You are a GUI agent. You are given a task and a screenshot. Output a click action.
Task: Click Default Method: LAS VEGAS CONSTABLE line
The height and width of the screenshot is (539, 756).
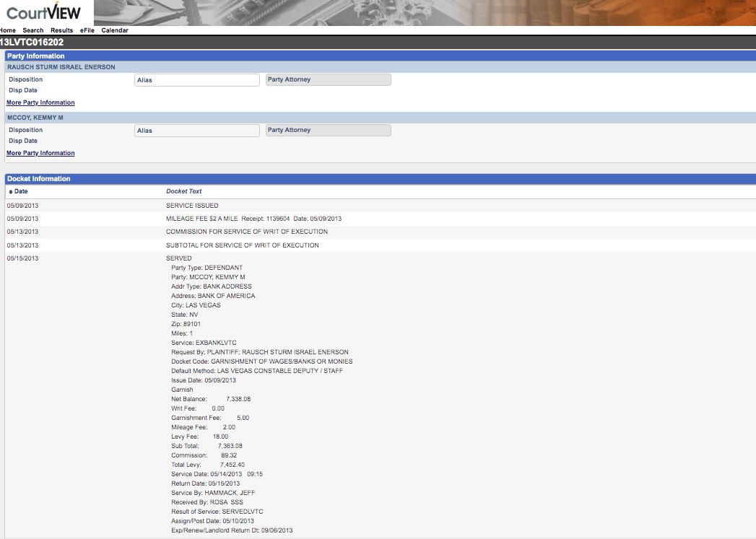click(257, 371)
